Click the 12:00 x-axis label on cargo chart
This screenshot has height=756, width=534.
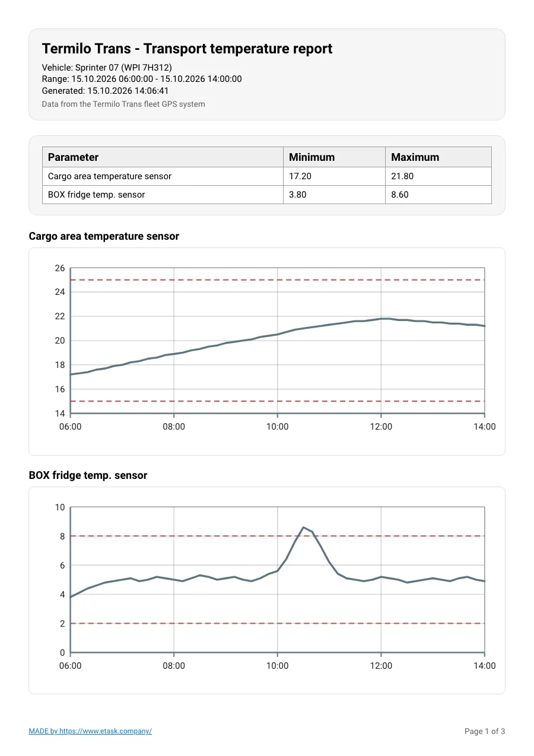click(x=381, y=427)
